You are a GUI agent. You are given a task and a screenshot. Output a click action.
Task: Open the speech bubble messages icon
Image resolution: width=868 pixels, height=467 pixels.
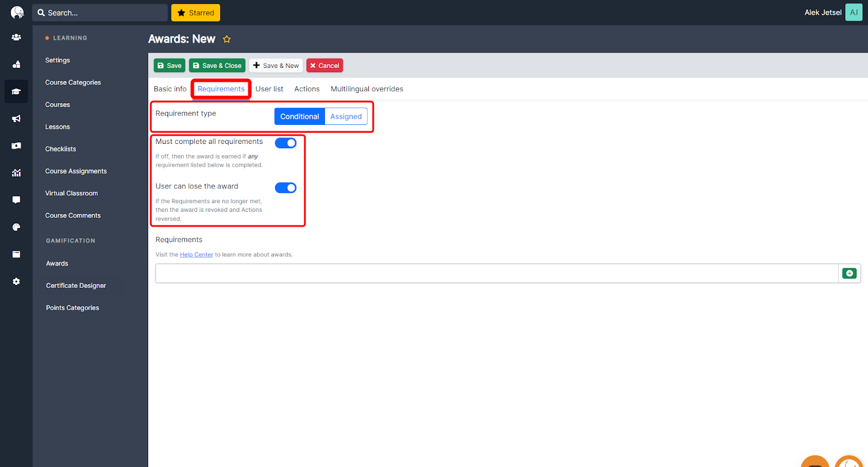point(16,200)
